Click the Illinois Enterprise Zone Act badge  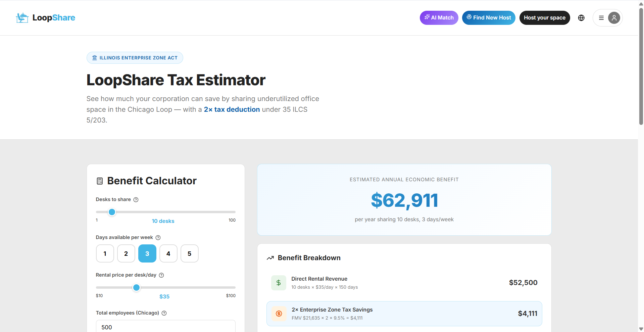click(x=135, y=58)
